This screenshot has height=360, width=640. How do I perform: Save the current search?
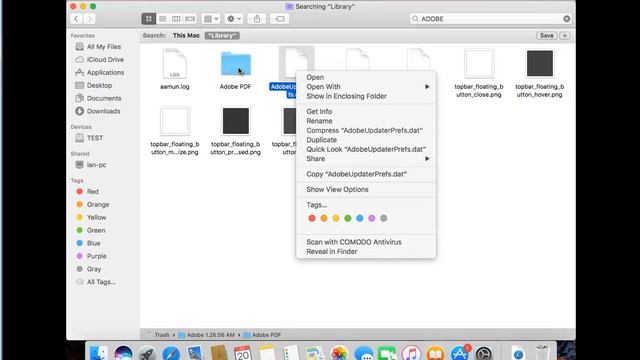coord(547,36)
